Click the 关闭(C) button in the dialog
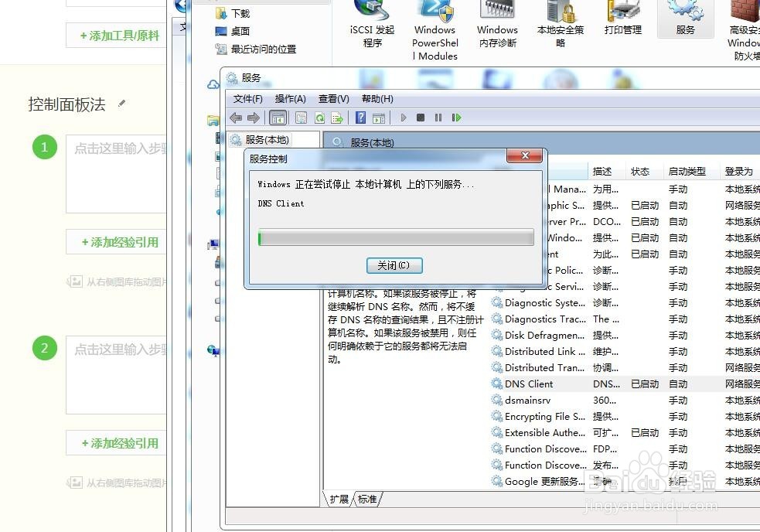The image size is (760, 532). [x=394, y=265]
